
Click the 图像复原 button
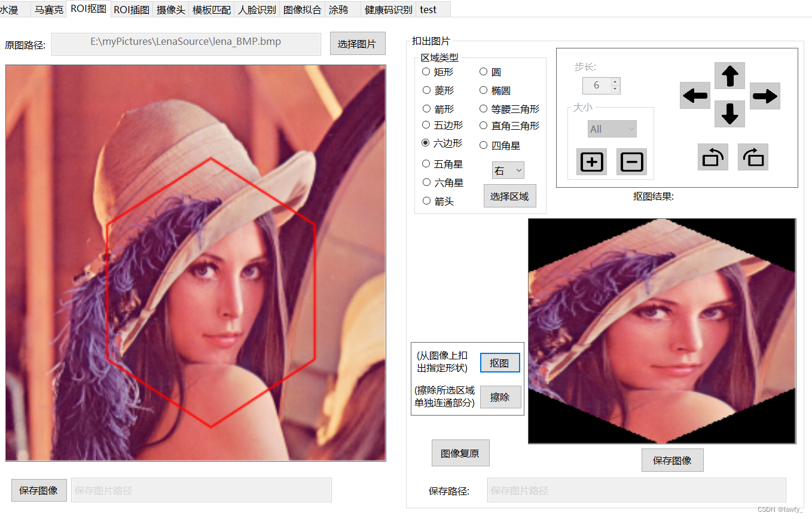tap(460, 453)
